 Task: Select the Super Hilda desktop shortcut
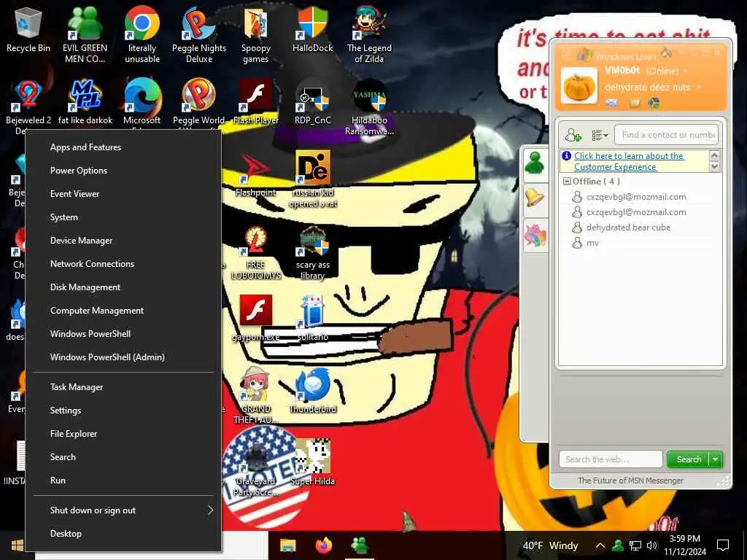click(312, 462)
